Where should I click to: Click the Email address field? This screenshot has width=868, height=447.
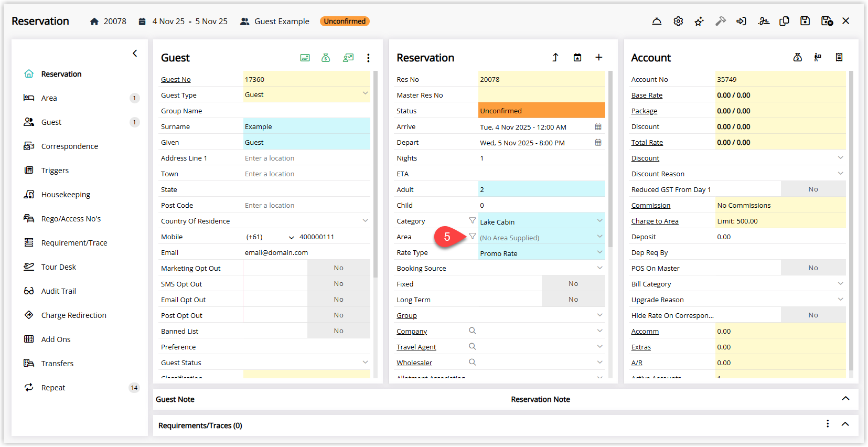(306, 253)
